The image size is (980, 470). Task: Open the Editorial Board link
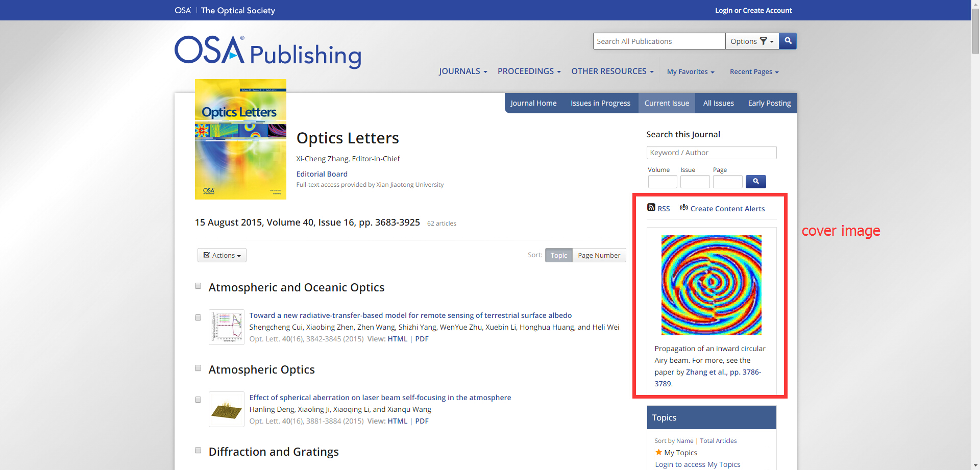coord(322,174)
